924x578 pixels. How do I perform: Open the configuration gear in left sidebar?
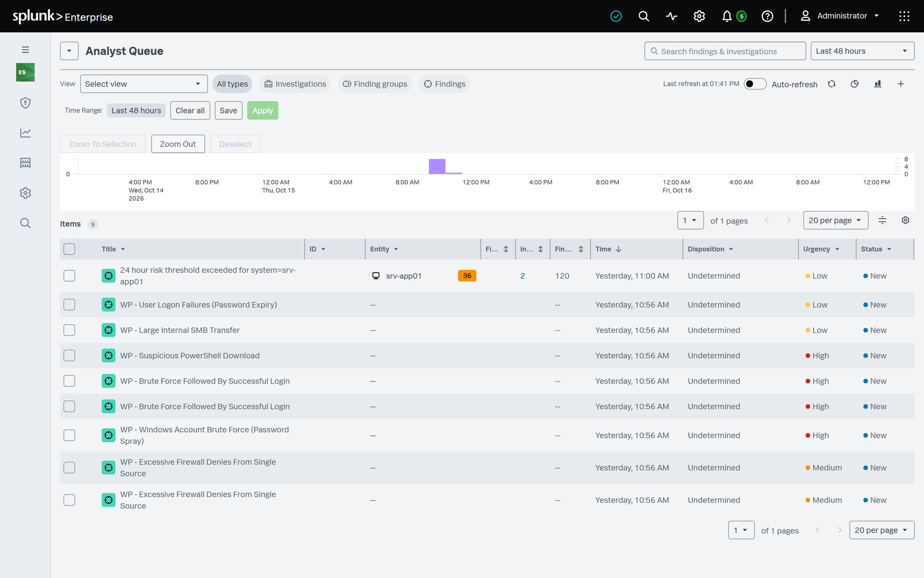26,193
